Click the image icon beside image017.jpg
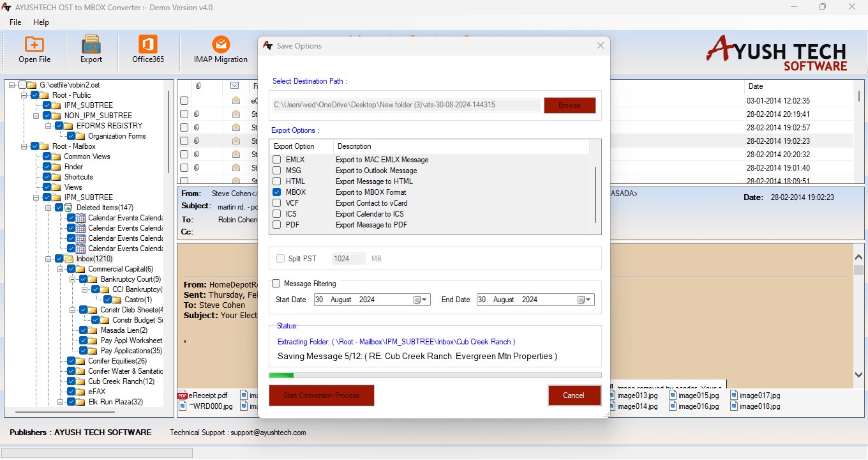 click(x=734, y=395)
